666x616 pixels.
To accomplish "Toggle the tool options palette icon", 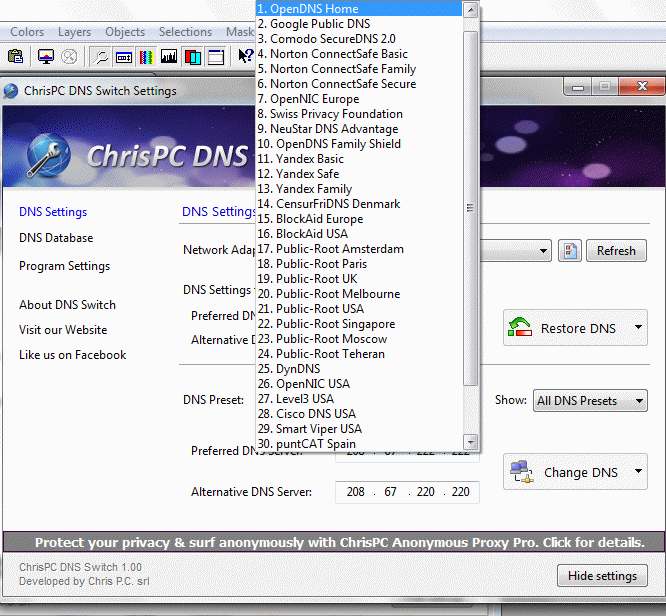I will click(x=124, y=57).
